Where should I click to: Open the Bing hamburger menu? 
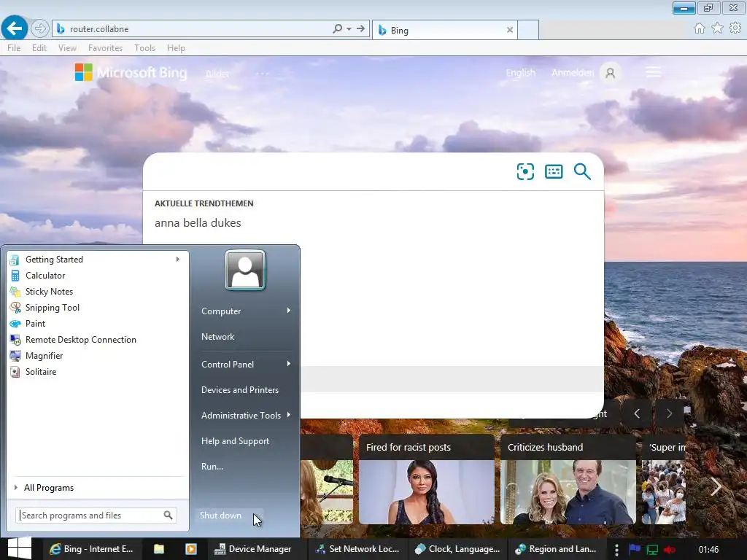click(x=653, y=72)
